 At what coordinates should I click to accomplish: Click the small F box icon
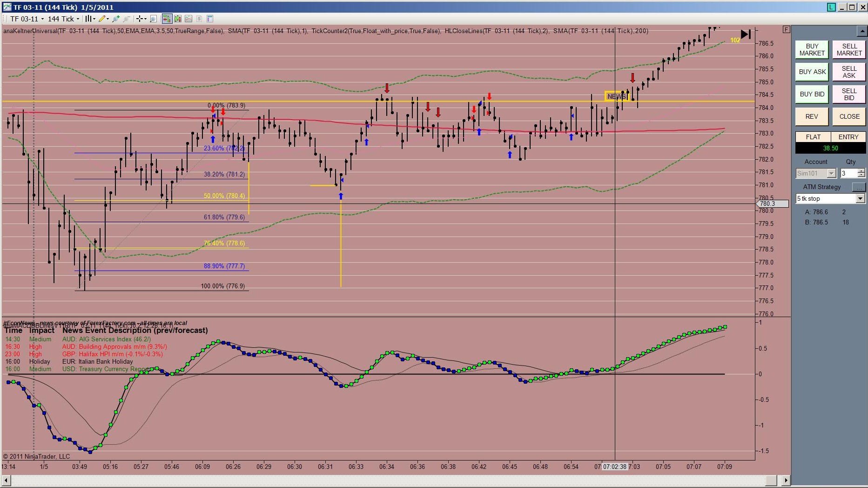point(786,29)
